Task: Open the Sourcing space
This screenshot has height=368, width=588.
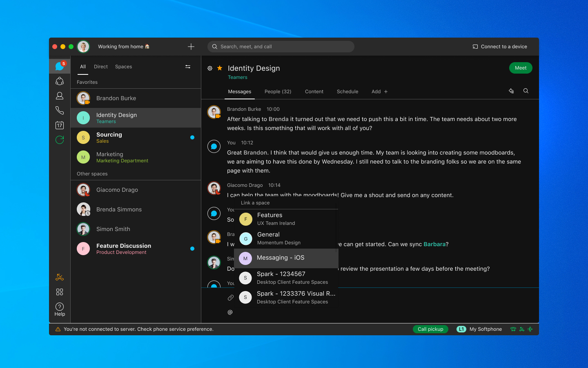Action: tap(136, 137)
